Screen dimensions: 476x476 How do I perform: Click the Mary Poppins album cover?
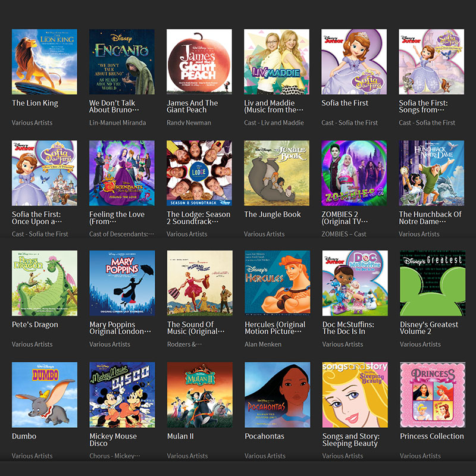(x=122, y=283)
